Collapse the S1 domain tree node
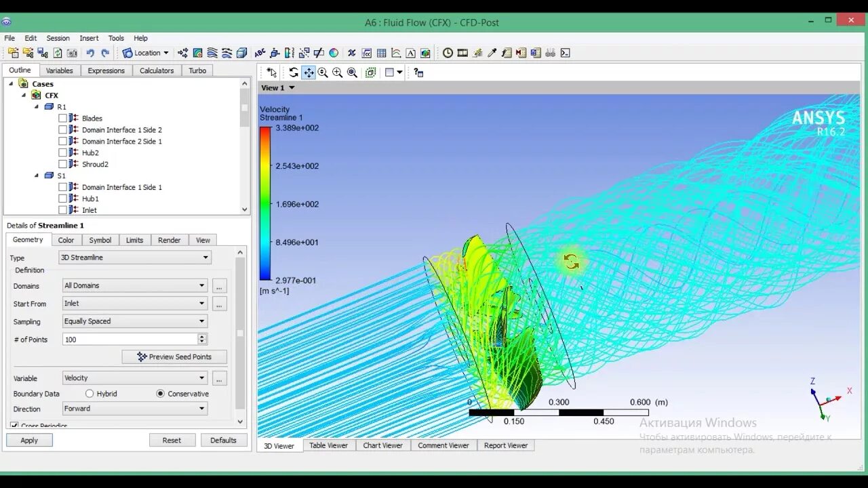The height and width of the screenshot is (488, 868). [37, 176]
